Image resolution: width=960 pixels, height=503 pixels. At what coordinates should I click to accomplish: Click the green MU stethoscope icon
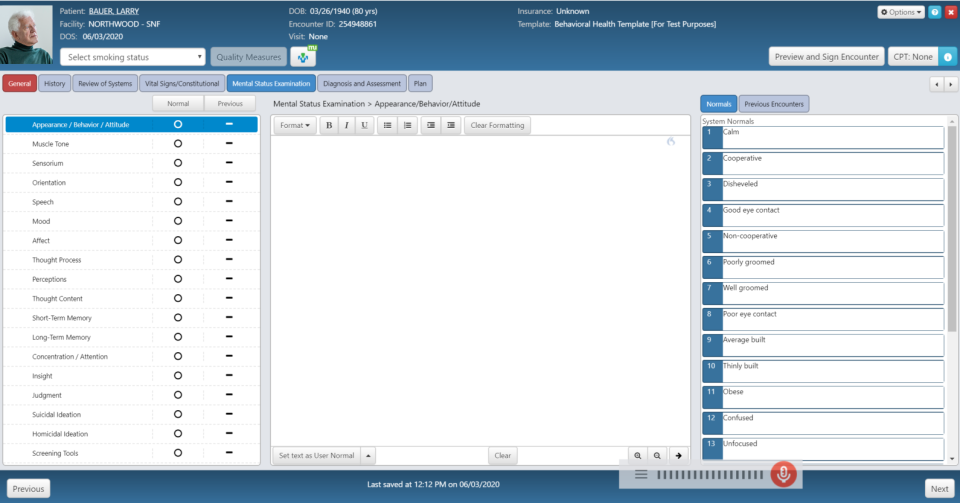(x=303, y=57)
